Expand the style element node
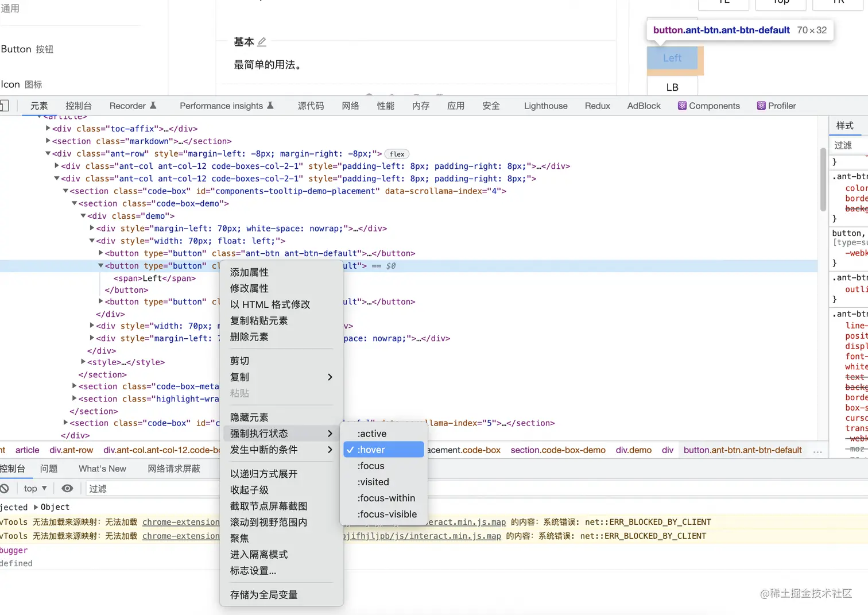The image size is (868, 615). click(83, 362)
